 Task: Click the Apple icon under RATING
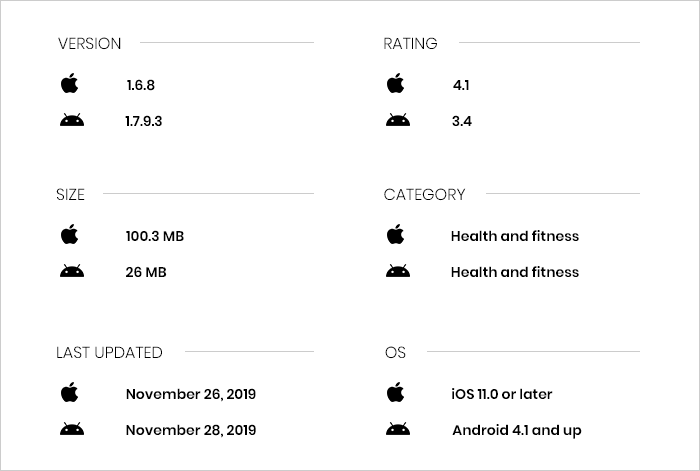[x=396, y=84]
